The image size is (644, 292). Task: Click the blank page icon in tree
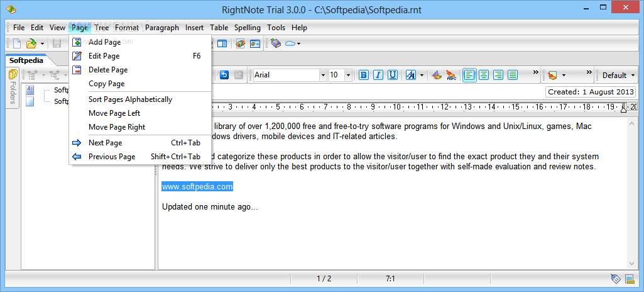[x=30, y=101]
